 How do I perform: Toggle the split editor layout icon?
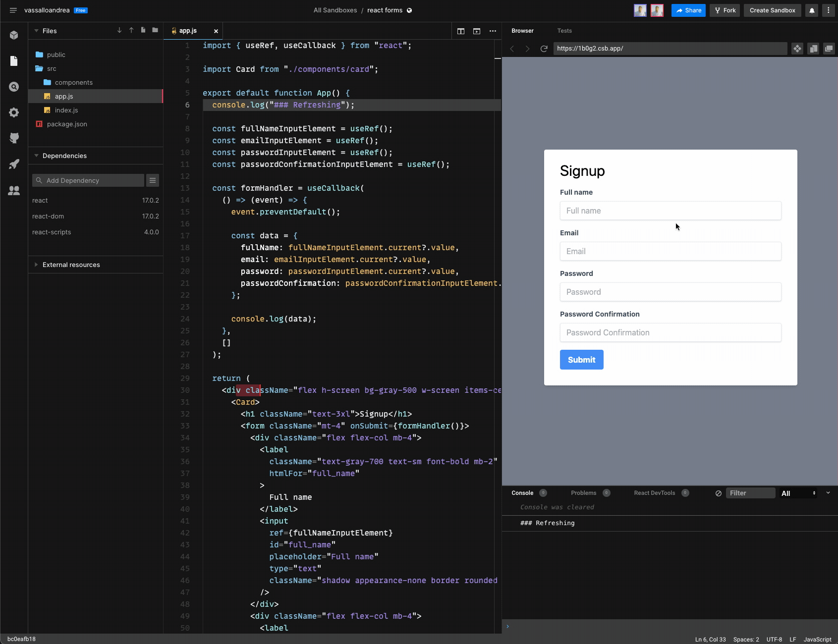(x=461, y=31)
